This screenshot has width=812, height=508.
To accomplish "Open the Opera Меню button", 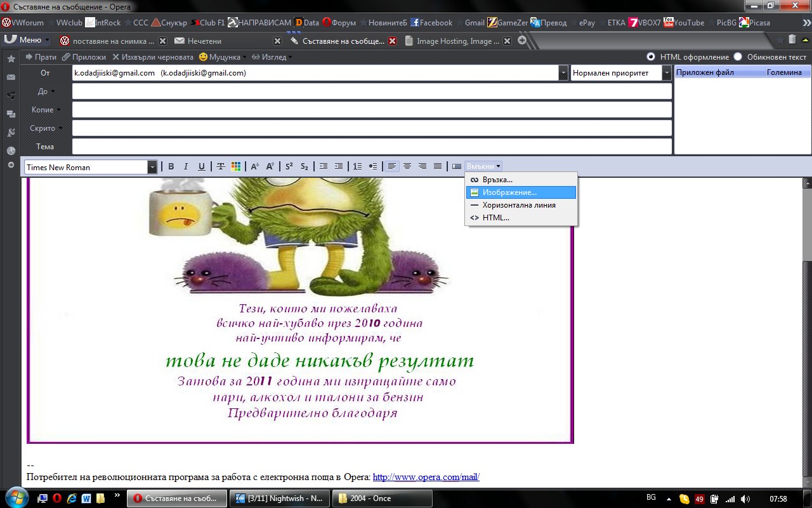I will pyautogui.click(x=27, y=39).
